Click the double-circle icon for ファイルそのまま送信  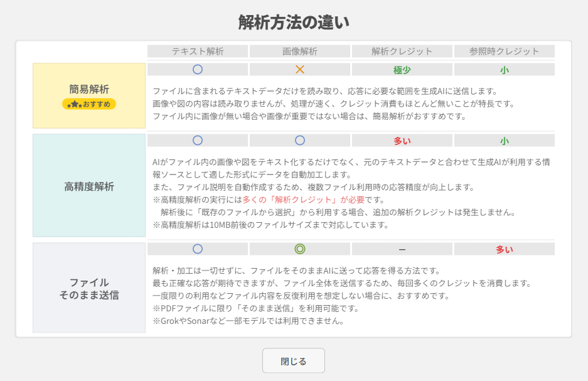click(299, 249)
